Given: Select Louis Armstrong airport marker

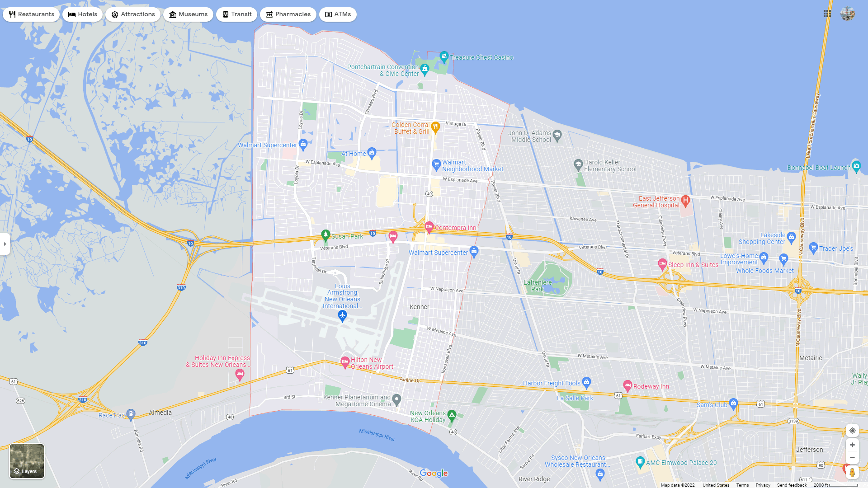Looking at the screenshot, I should pos(342,316).
